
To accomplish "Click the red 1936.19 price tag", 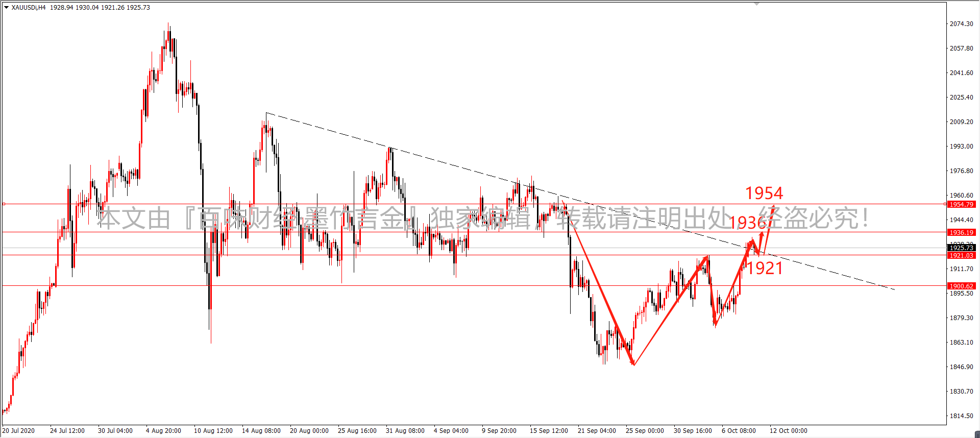I will [x=962, y=232].
